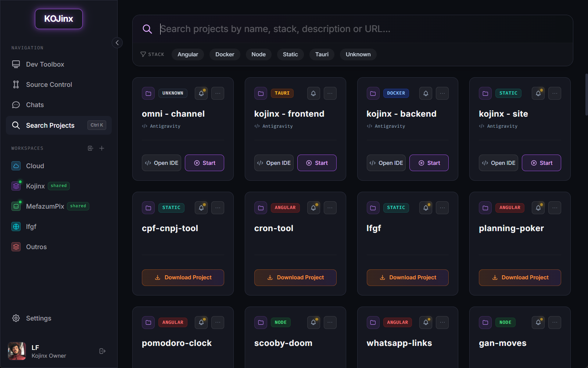
Task: Start the omni - channel project
Action: [204, 163]
